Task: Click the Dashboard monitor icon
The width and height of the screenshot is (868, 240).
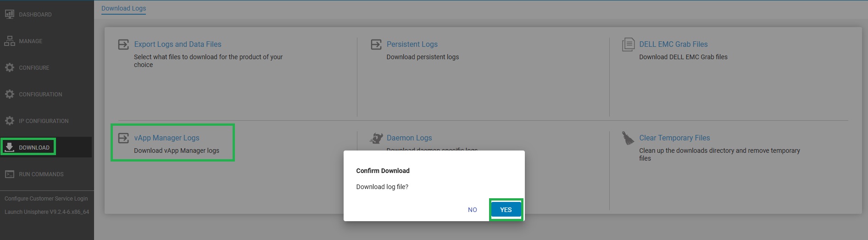Action: 9,14
